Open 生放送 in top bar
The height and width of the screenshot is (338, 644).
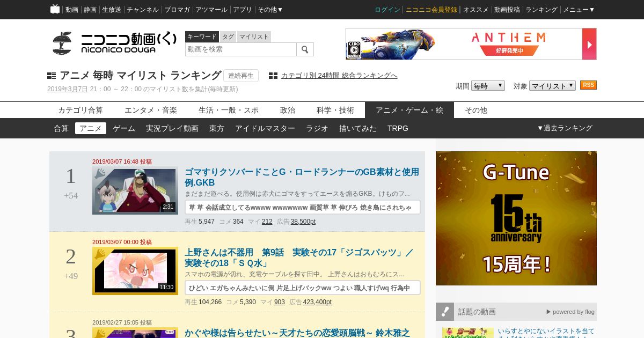click(x=112, y=10)
